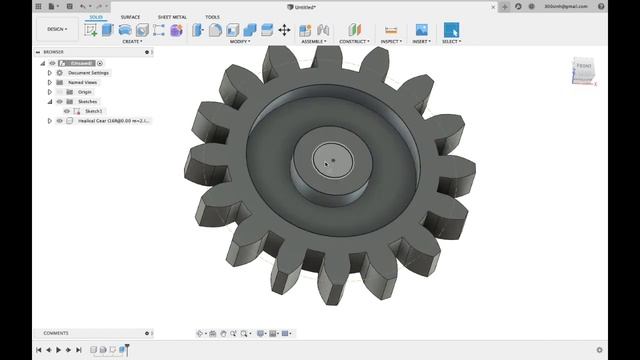The image size is (640, 360).
Task: Open the DESIGN workspace dropdown
Action: coord(57,29)
